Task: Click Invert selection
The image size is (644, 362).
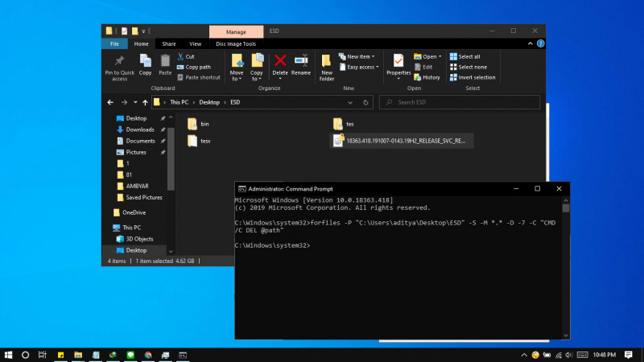Action: (x=473, y=77)
